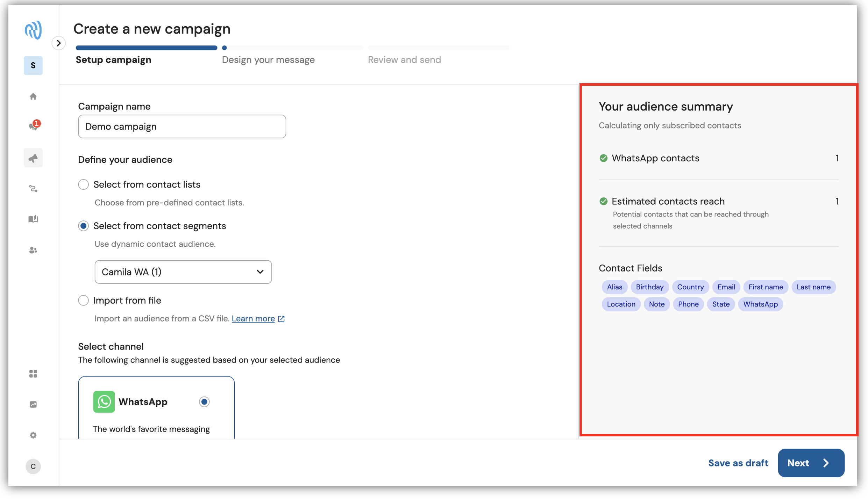
Task: Choose the "Import from file" radio option
Action: [83, 300]
